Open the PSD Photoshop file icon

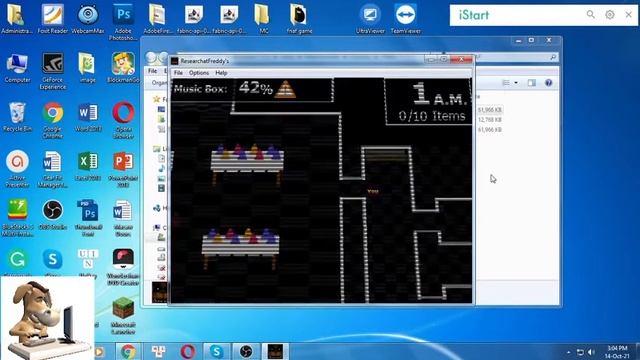(88, 218)
